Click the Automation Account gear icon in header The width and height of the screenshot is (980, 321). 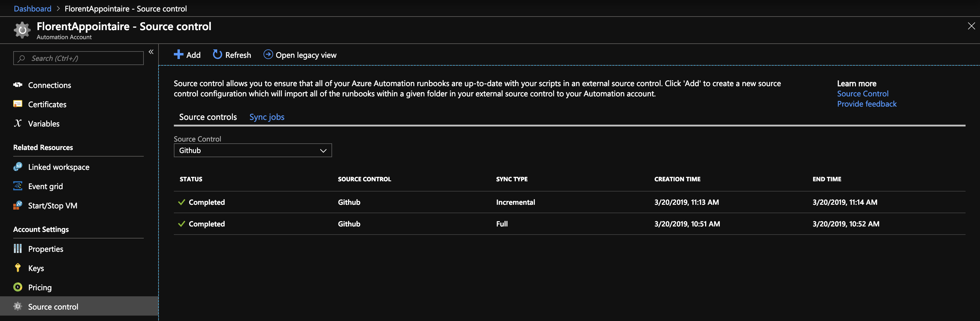22,30
